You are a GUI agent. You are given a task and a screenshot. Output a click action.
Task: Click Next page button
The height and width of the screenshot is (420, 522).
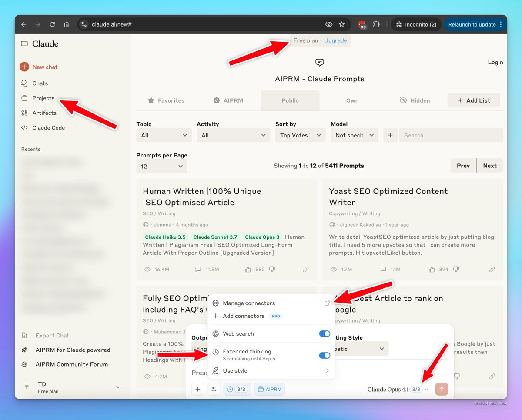tap(490, 166)
